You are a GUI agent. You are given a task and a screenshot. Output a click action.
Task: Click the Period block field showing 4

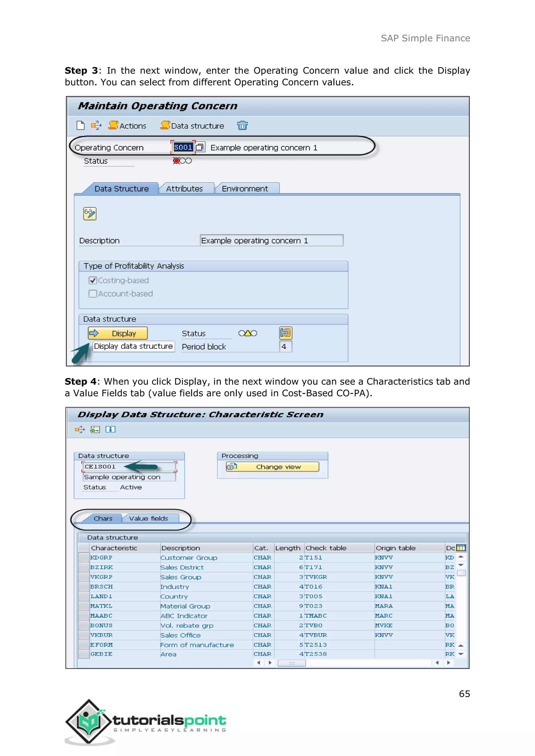click(285, 346)
